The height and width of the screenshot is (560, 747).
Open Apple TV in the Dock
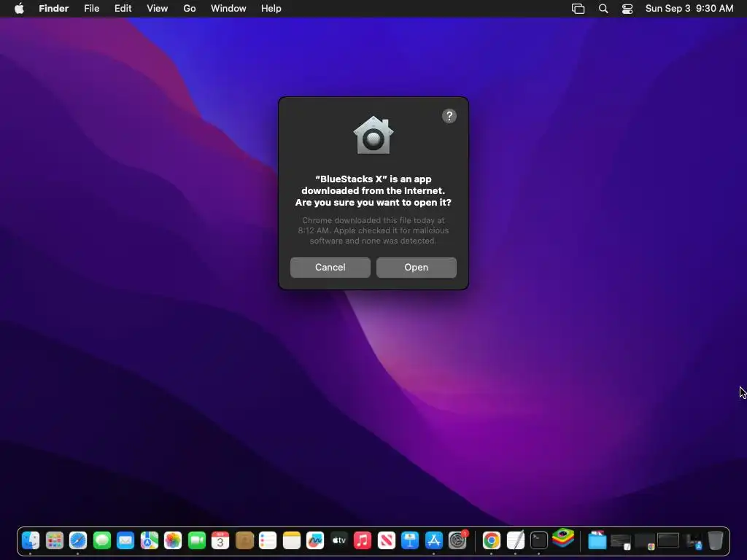pyautogui.click(x=338, y=540)
